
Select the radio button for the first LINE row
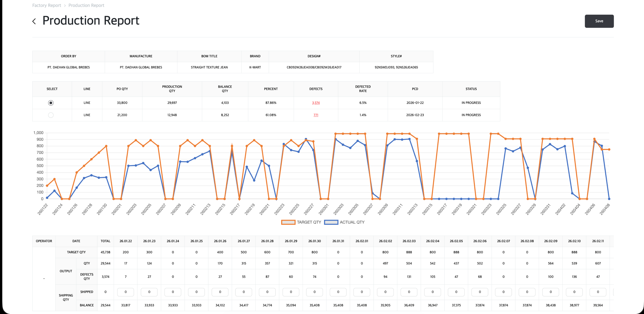pos(51,103)
